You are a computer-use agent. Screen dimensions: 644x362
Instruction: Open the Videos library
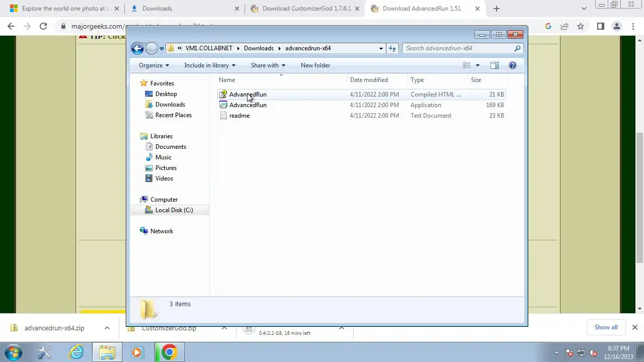[x=164, y=178]
